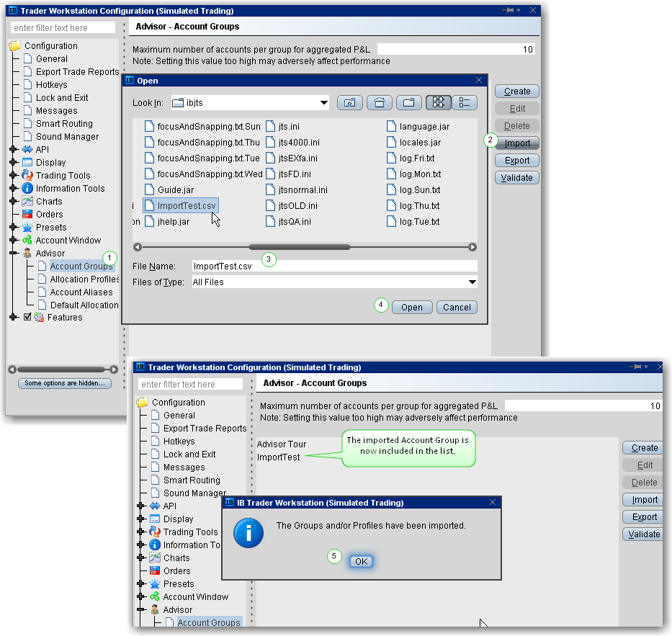This screenshot has width=672, height=636.
Task: Click the Account Window icon in front config window
Action: point(155,596)
